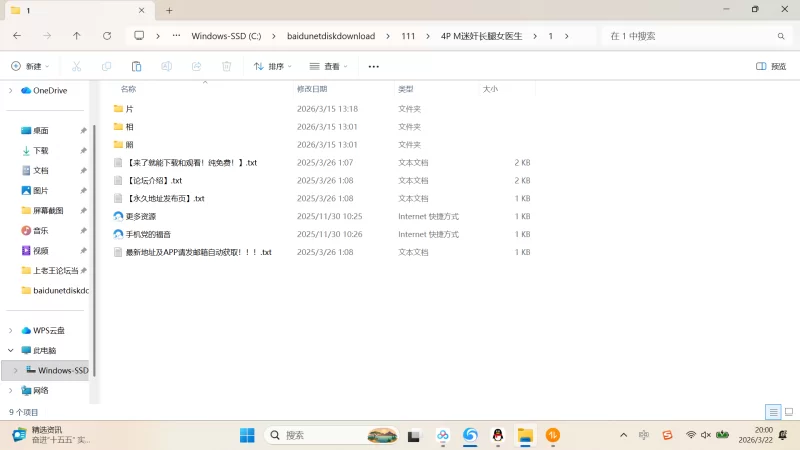Click the Rename icon in the toolbar
The height and width of the screenshot is (450, 800).
coord(167,66)
